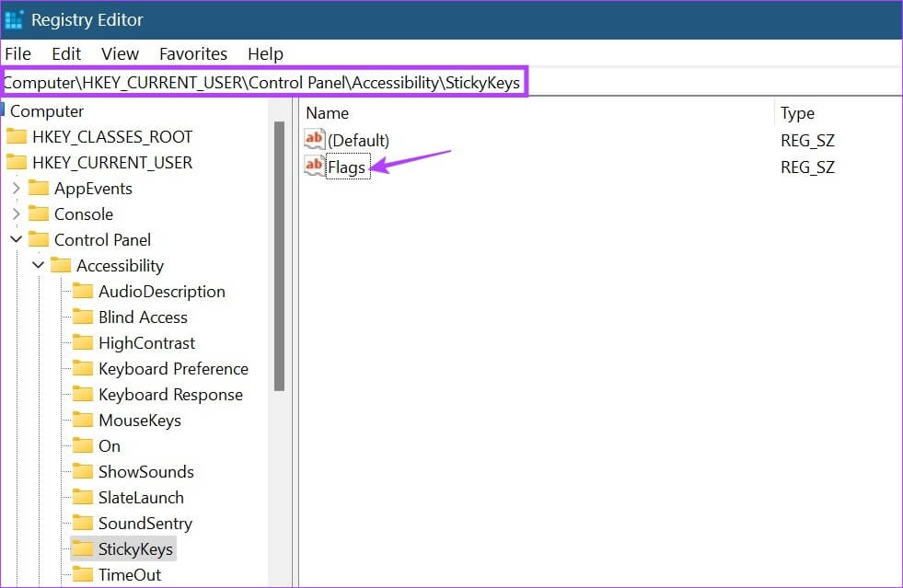903x588 pixels.
Task: Select the Keyboard Response key
Action: click(170, 394)
